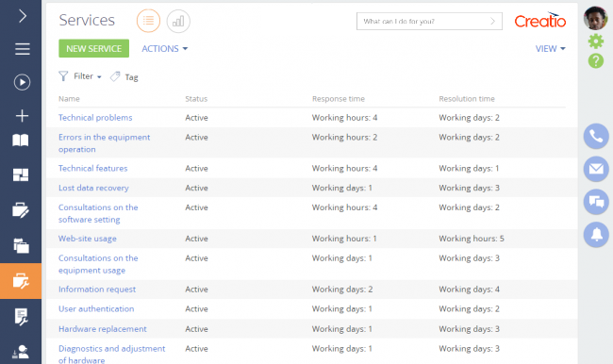Open the User authentication service

click(96, 309)
